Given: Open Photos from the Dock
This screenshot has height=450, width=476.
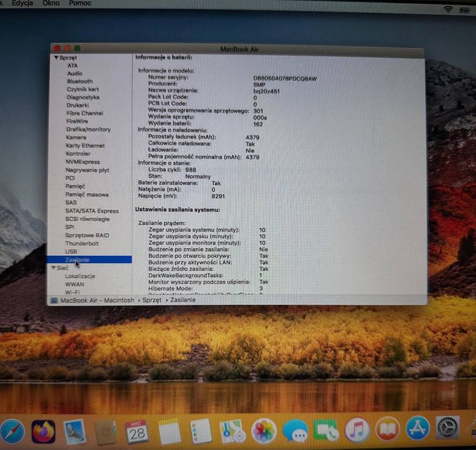Looking at the screenshot, I should click(264, 431).
